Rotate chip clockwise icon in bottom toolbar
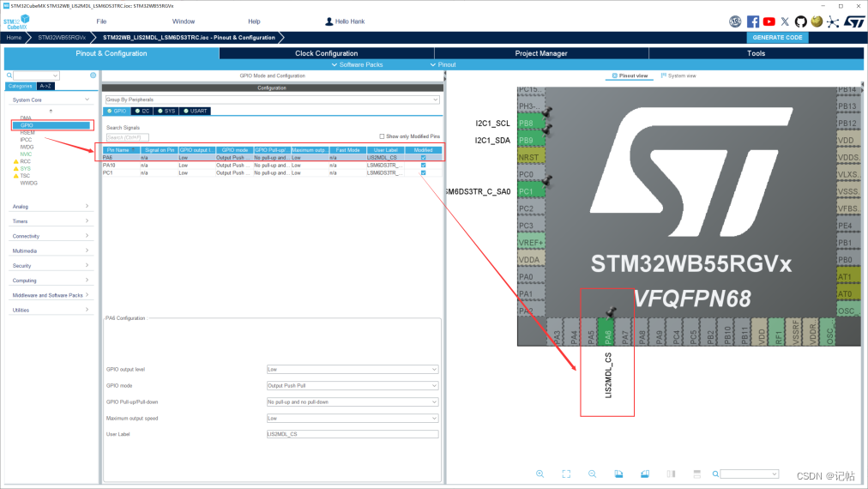The image size is (868, 489). [618, 474]
